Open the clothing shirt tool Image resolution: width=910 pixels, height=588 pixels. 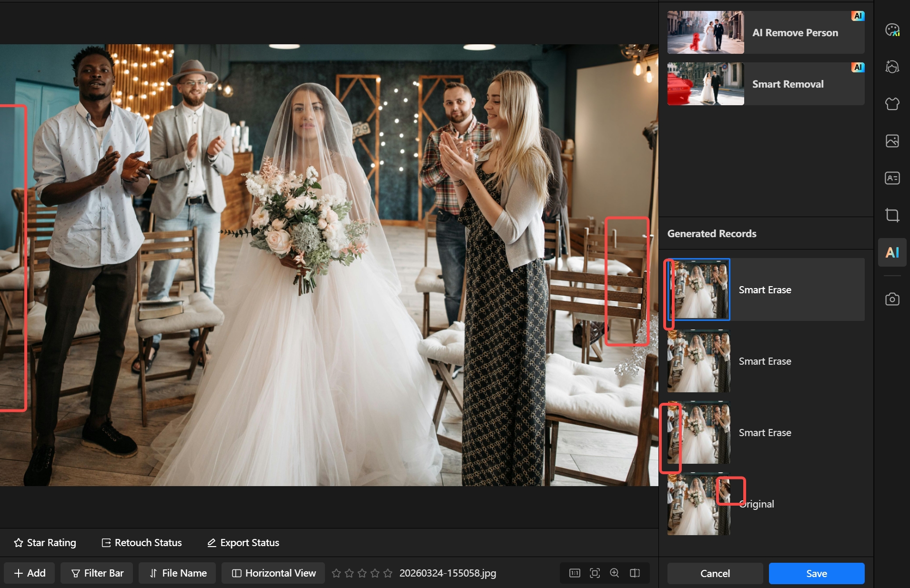point(892,104)
